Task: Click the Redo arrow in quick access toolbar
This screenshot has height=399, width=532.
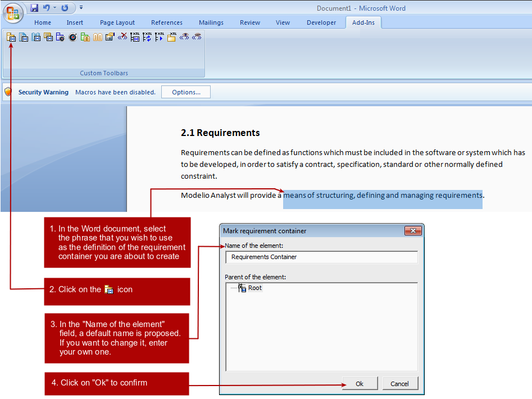Action: pos(65,7)
